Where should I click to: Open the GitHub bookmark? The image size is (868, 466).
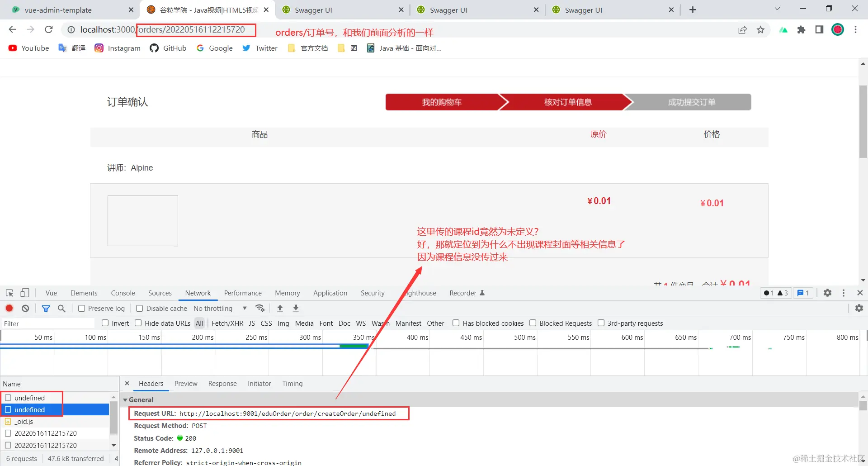tap(168, 48)
